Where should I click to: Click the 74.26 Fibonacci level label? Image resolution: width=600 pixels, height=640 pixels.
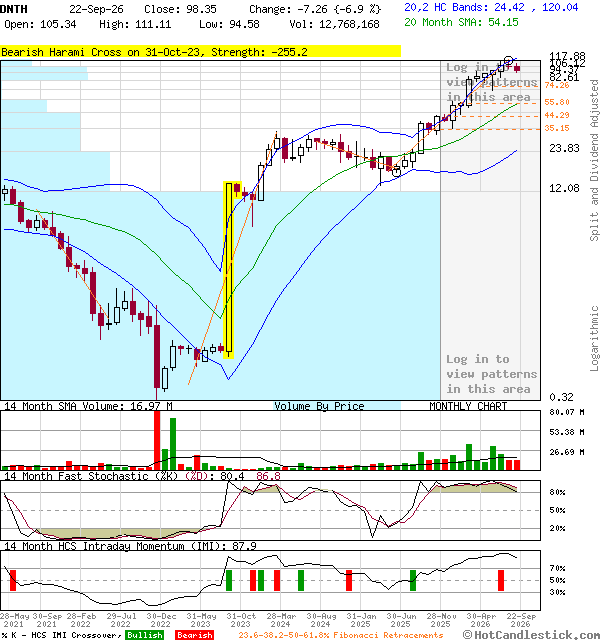point(557,85)
